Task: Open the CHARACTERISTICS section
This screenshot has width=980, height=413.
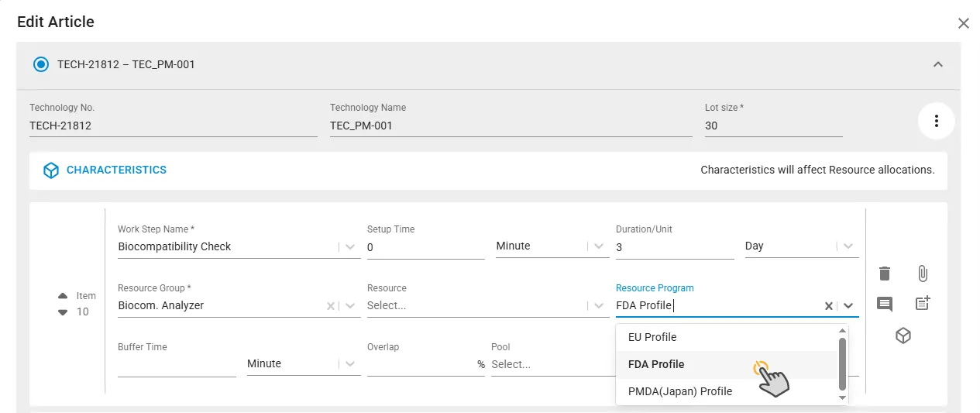Action: tap(116, 170)
